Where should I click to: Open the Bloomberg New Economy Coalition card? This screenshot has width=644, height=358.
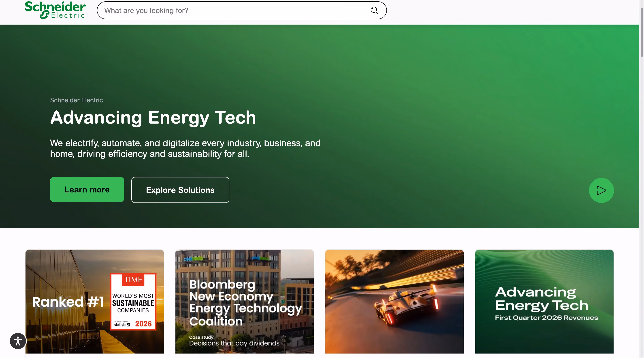[244, 302]
